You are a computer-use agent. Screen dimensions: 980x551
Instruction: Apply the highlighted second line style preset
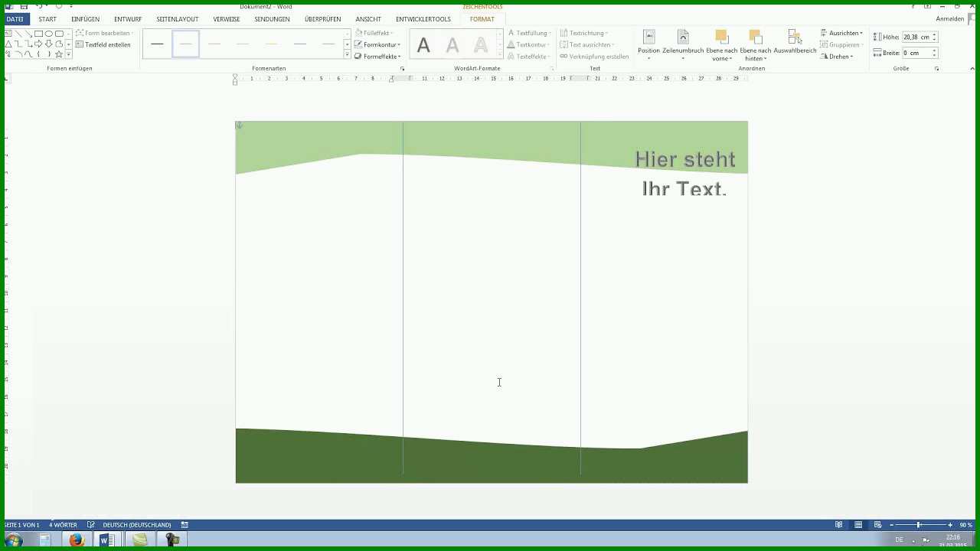(186, 44)
